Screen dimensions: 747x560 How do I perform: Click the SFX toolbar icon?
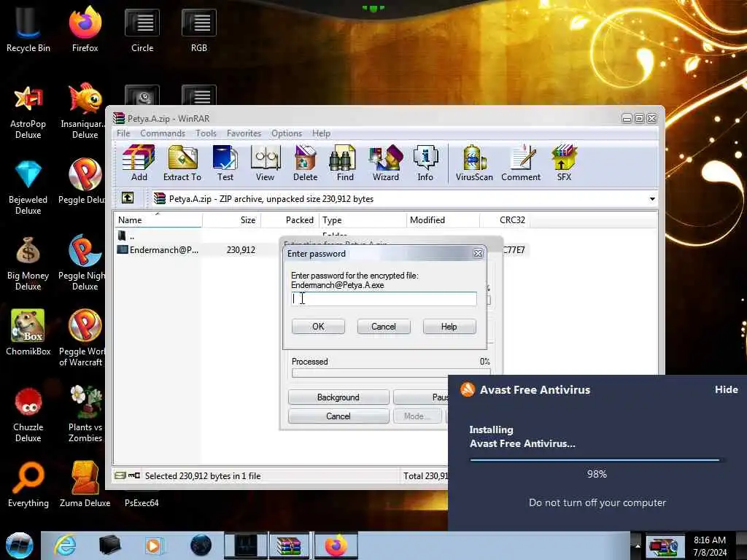coord(564,163)
